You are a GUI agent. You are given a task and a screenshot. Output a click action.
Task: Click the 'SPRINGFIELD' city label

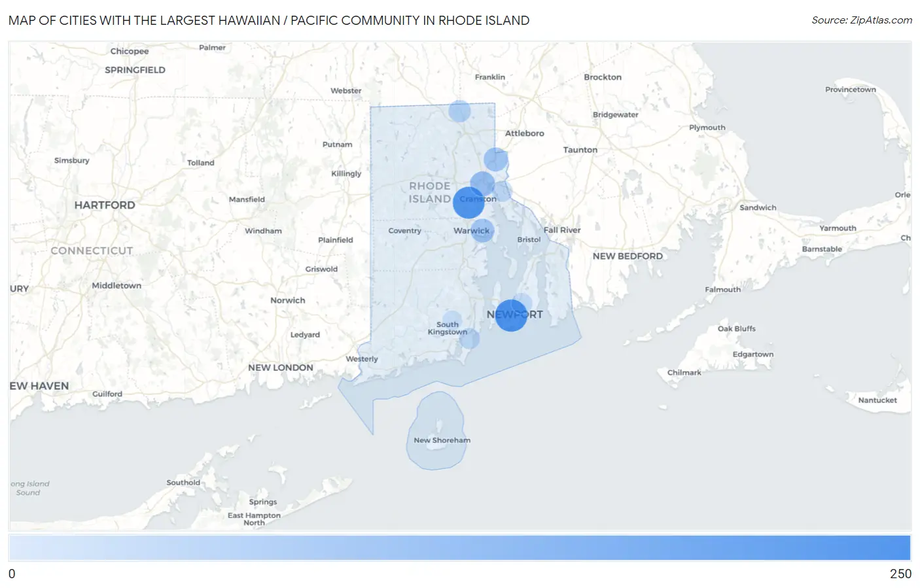(135, 70)
